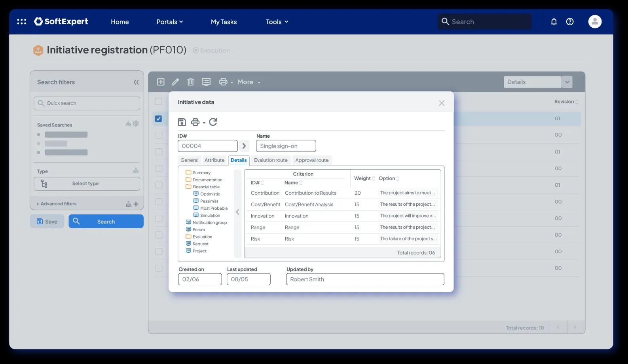Refresh the Initiative data dialog
The height and width of the screenshot is (364, 628).
tap(213, 122)
